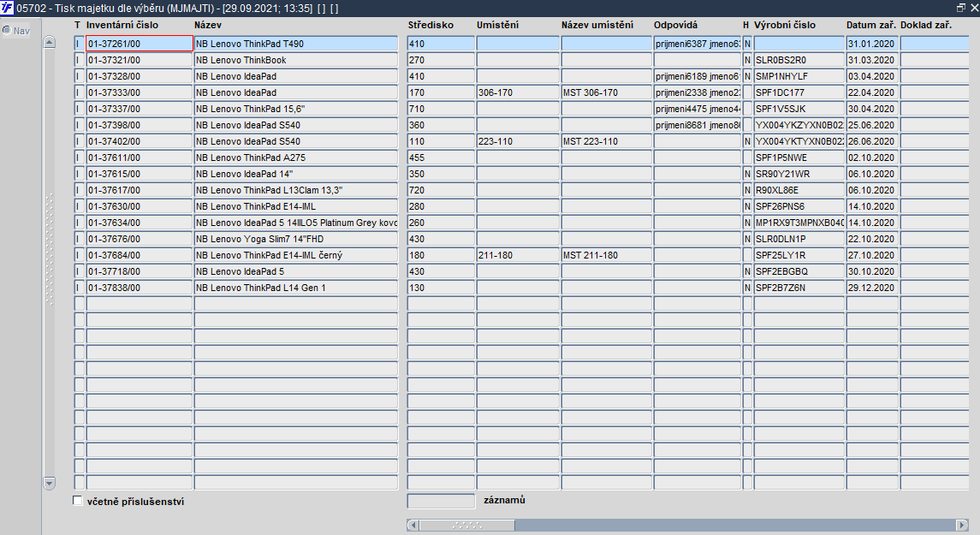Viewport: 980px width, 535px height.
Task: Select the Středisko value 455
Action: [x=442, y=158]
